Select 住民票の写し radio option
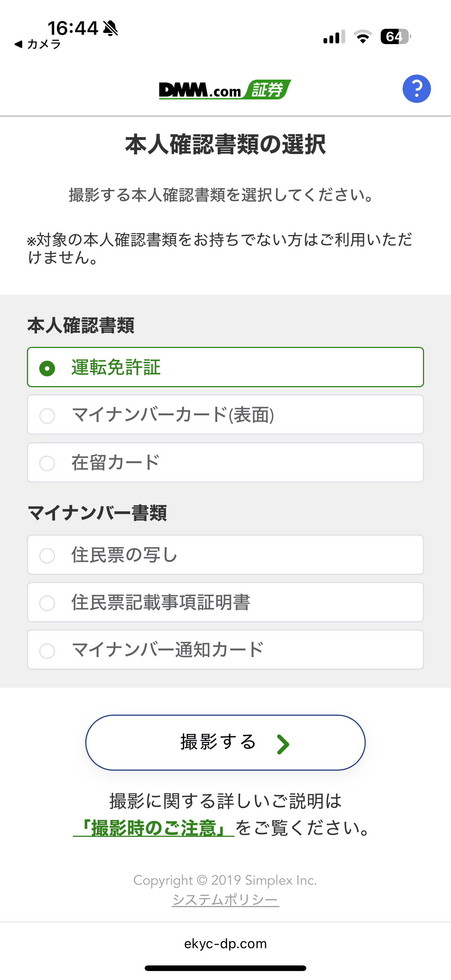The width and height of the screenshot is (451, 980). pyautogui.click(x=47, y=555)
